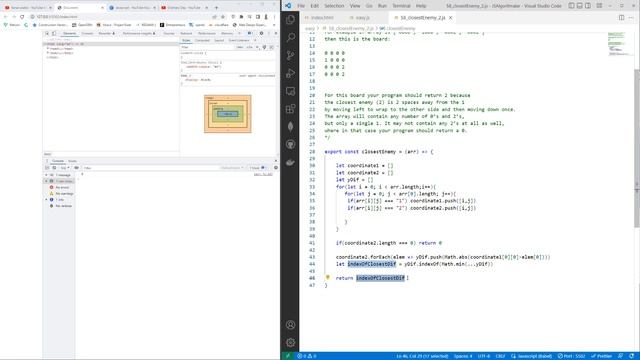Toggle the .cls class editor button

pos(249,47)
